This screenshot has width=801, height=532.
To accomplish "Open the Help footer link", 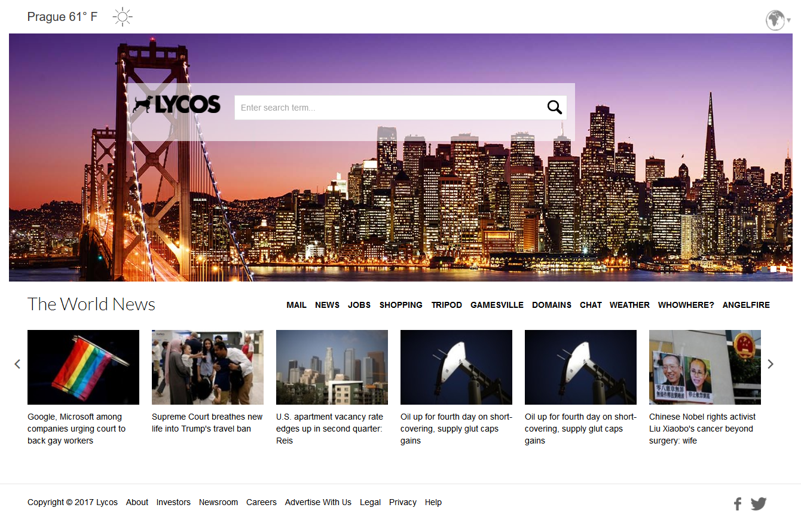I will click(433, 502).
